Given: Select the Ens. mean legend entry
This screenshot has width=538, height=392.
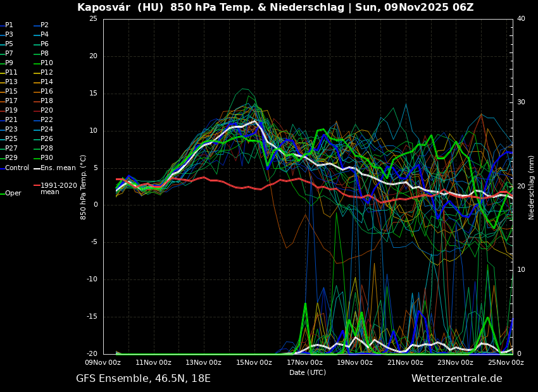Looking at the screenshot, I should [x=58, y=168].
